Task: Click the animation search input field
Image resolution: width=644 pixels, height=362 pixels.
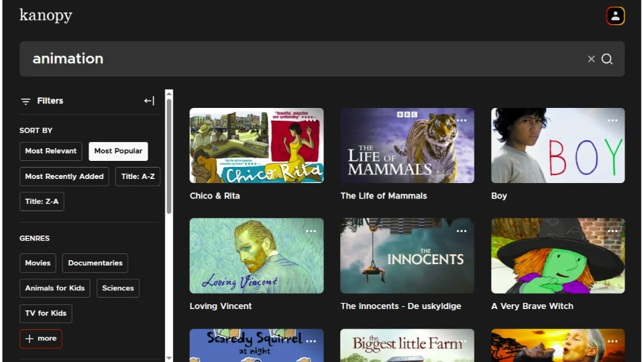Action: point(302,59)
